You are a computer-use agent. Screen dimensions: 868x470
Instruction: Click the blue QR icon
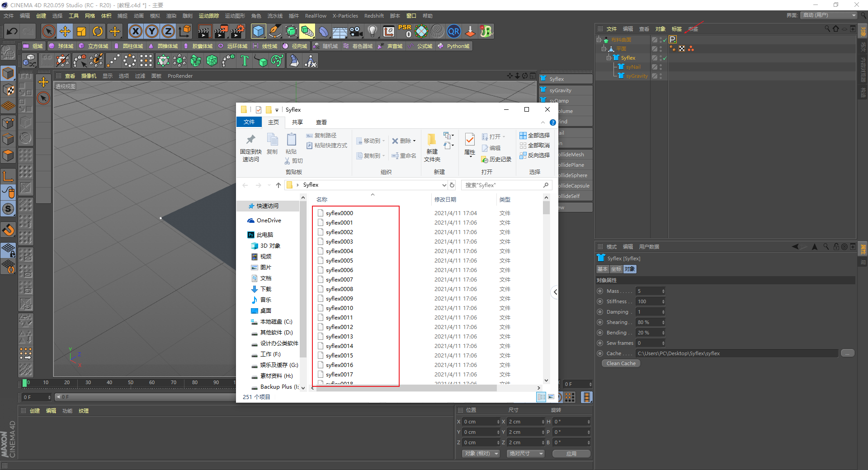coord(453,31)
